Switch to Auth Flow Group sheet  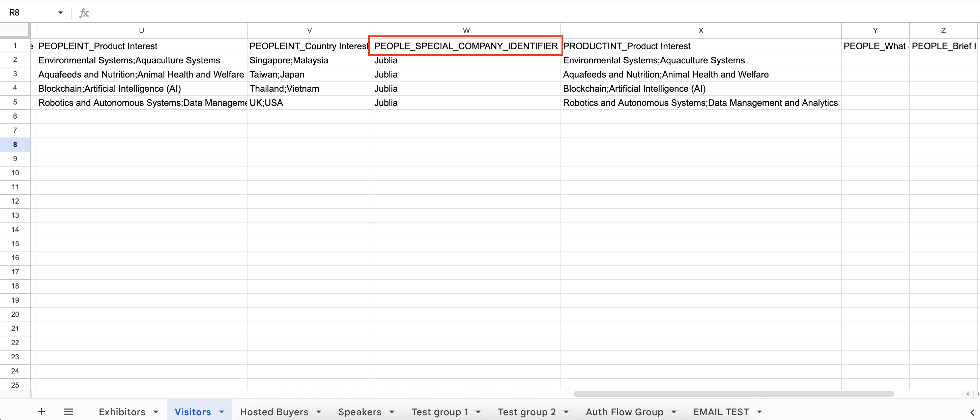624,412
